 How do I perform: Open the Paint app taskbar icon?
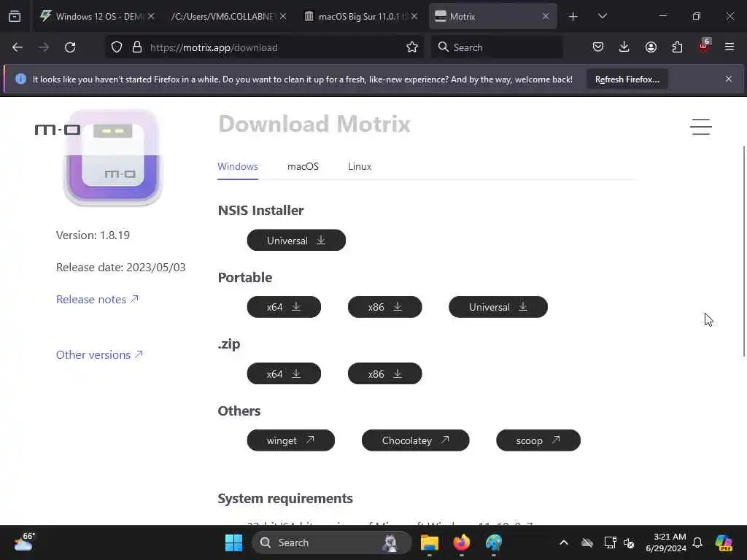(494, 542)
